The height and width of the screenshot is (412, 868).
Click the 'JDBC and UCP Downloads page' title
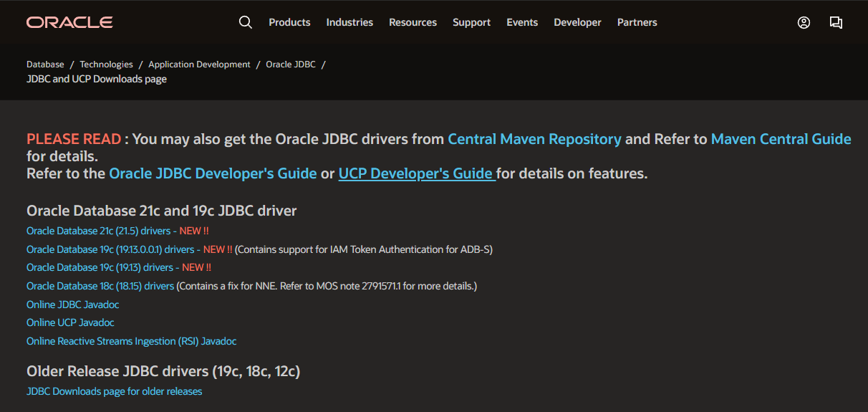click(97, 79)
